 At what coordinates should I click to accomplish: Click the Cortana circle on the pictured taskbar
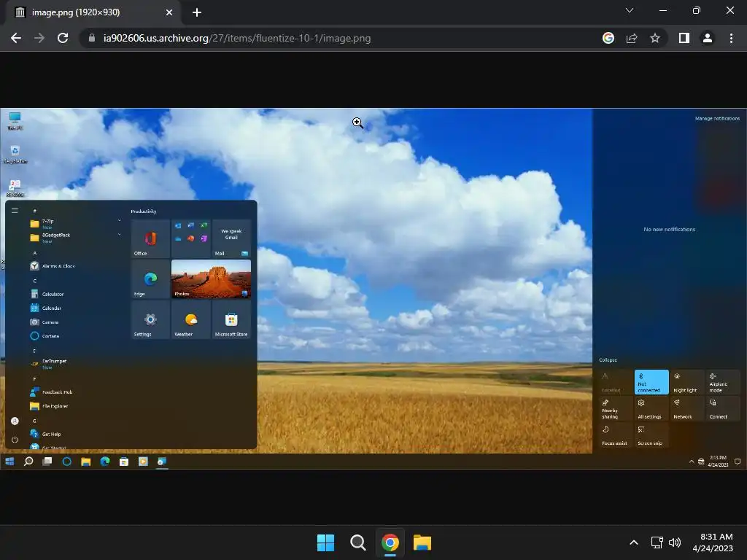66,461
